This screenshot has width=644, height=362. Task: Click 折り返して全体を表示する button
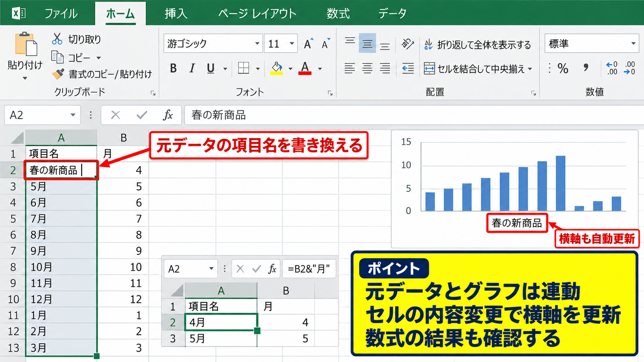[x=477, y=45]
